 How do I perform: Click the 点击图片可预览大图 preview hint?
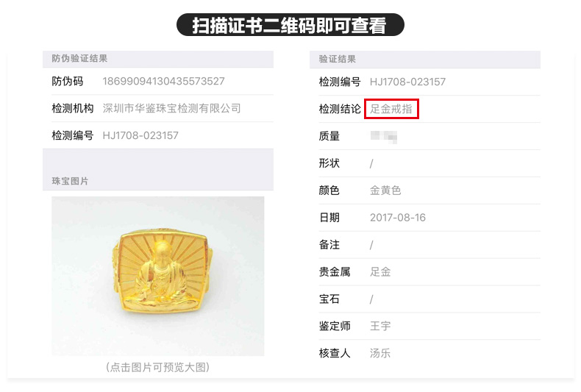[x=158, y=367]
